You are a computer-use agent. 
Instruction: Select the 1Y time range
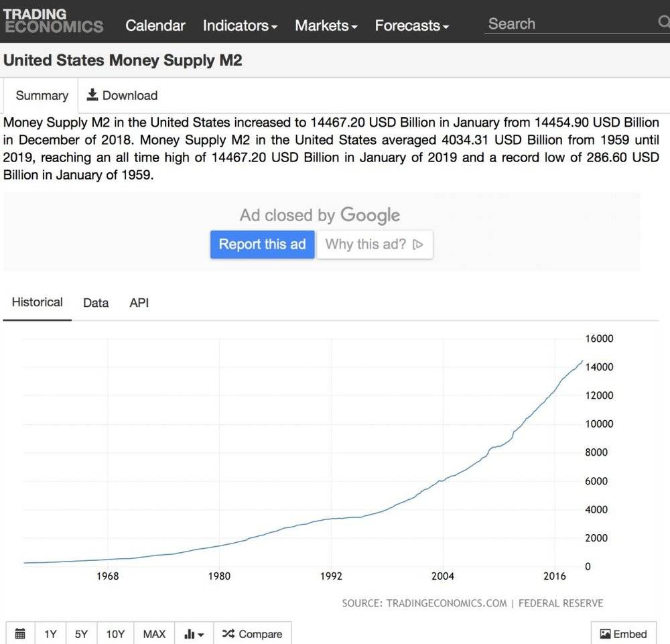click(x=50, y=634)
